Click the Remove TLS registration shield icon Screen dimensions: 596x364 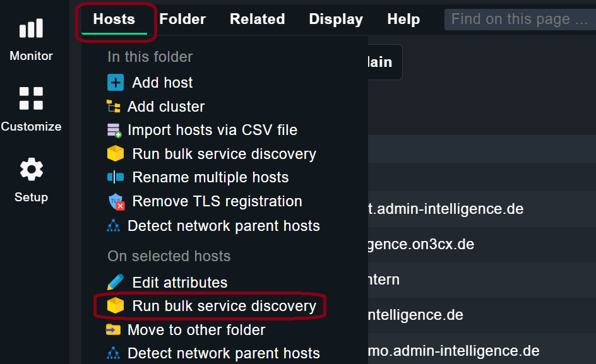coord(116,202)
